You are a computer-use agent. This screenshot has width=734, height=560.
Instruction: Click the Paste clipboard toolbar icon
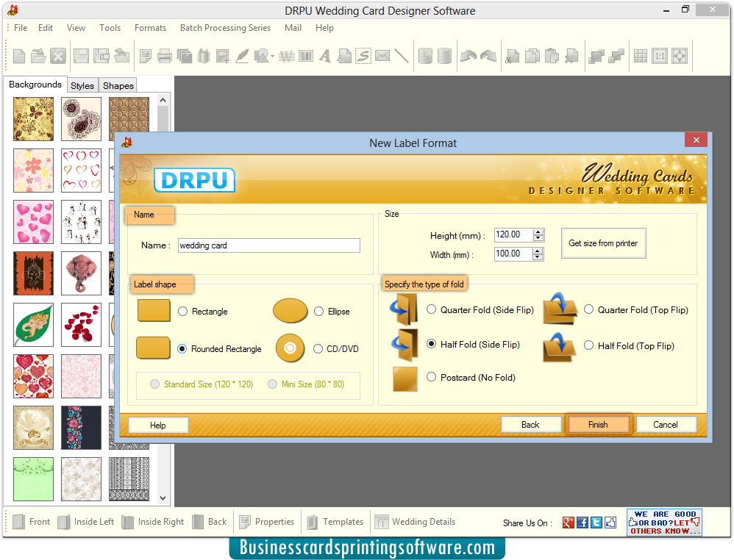(552, 57)
